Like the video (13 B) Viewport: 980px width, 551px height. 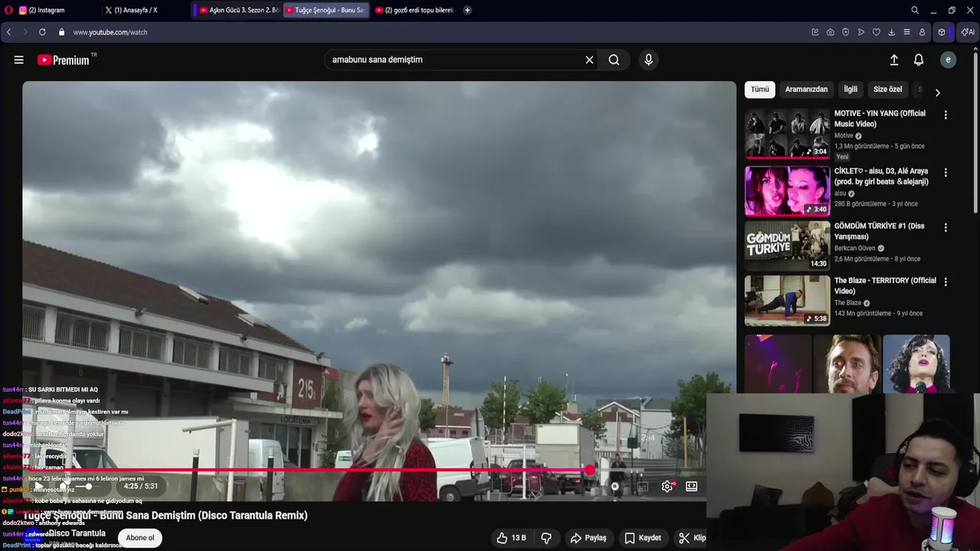click(511, 538)
